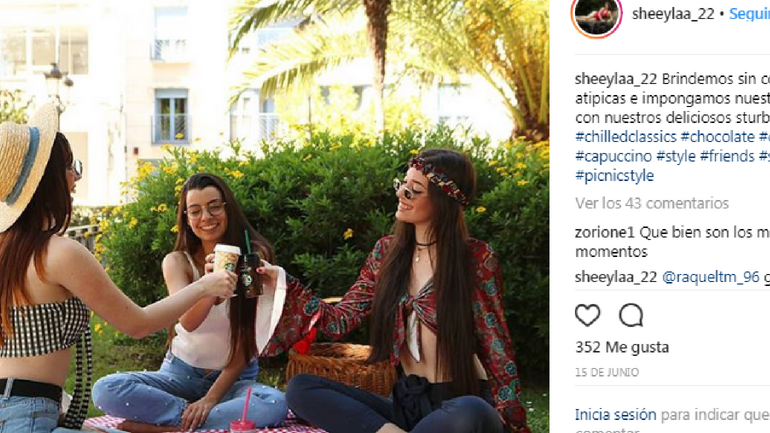770x433 pixels.
Task: Open the #friends hashtag
Action: pyautogui.click(x=727, y=156)
